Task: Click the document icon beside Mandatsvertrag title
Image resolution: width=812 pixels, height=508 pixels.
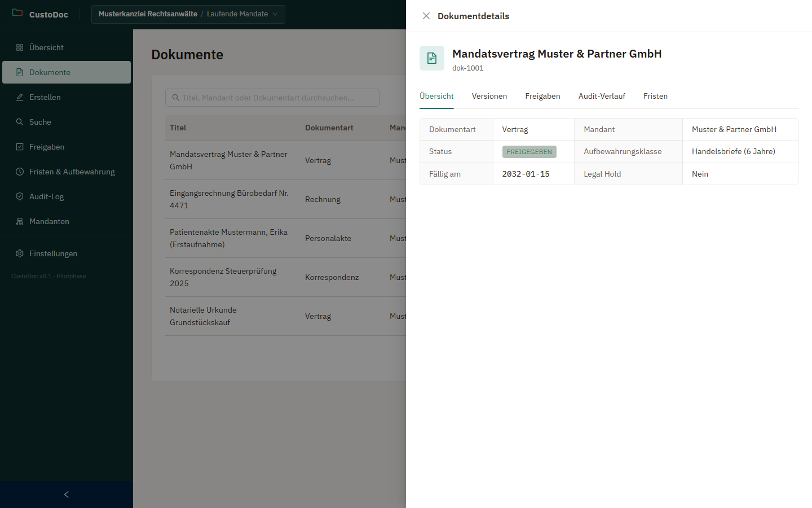Action: click(x=432, y=58)
